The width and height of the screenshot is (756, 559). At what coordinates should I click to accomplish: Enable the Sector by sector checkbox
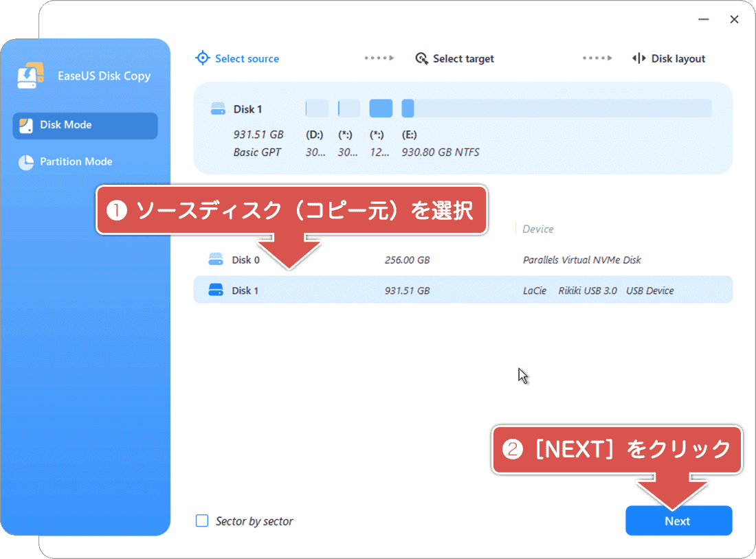tap(202, 521)
